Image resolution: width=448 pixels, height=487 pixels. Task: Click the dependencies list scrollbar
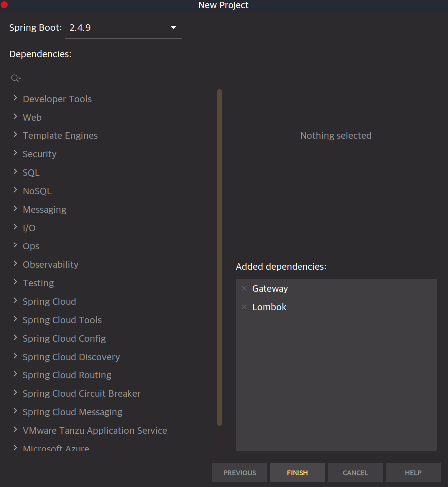click(x=219, y=256)
